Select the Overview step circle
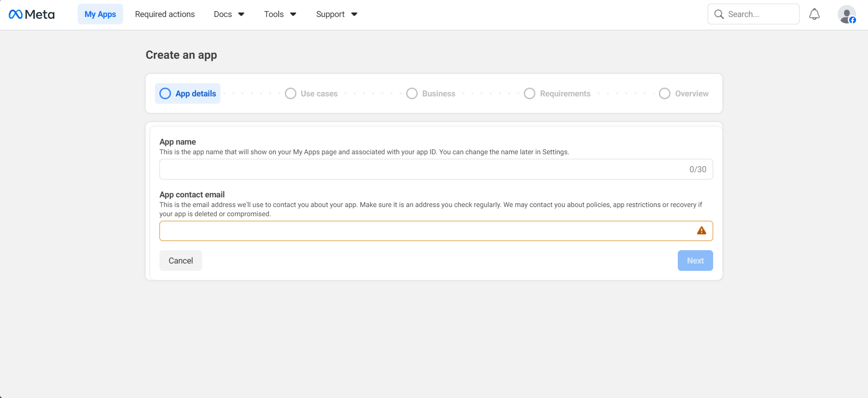Viewport: 868px width, 398px height. pos(664,94)
